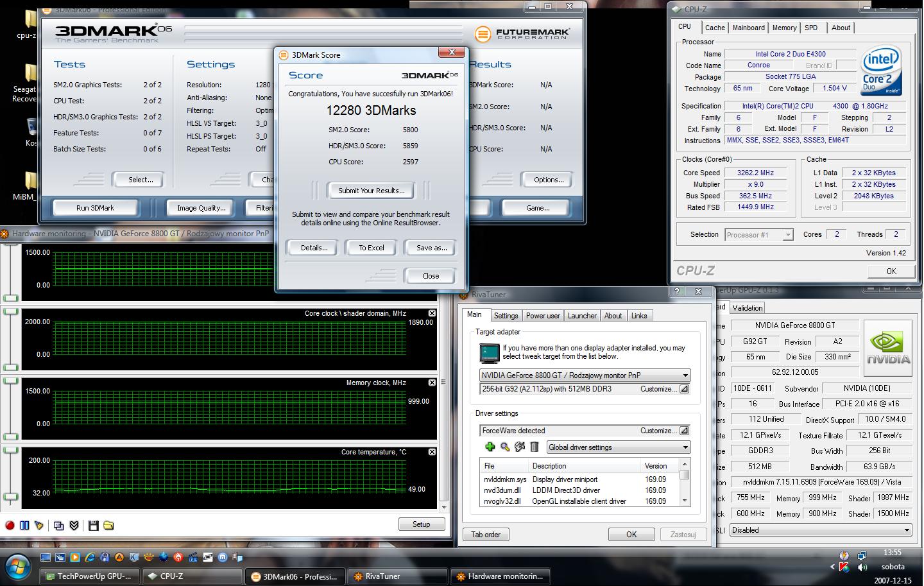This screenshot has width=924, height=586.
Task: Close the Memory clock graph
Action: click(x=432, y=383)
